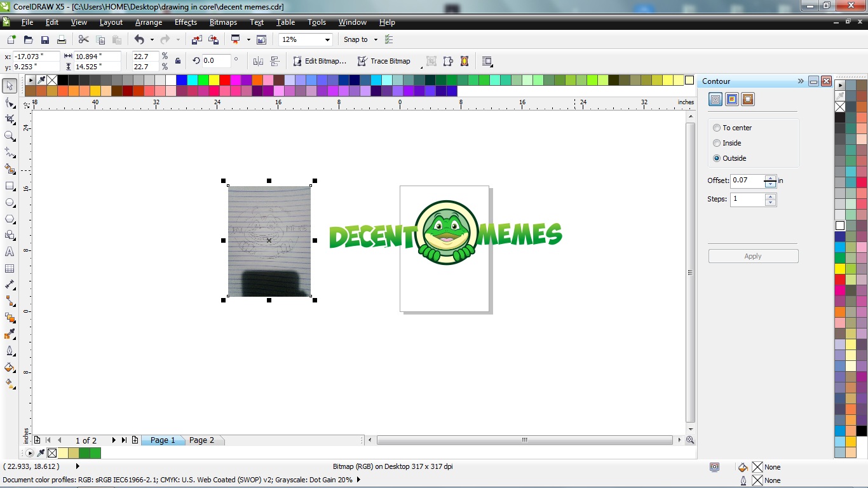Switch to Contour Steps settings button
Viewport: 868px width, 488px height.
coord(715,99)
